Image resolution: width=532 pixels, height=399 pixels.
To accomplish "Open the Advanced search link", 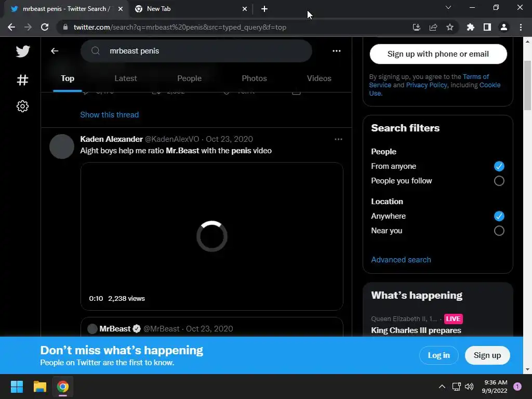I will 401,260.
